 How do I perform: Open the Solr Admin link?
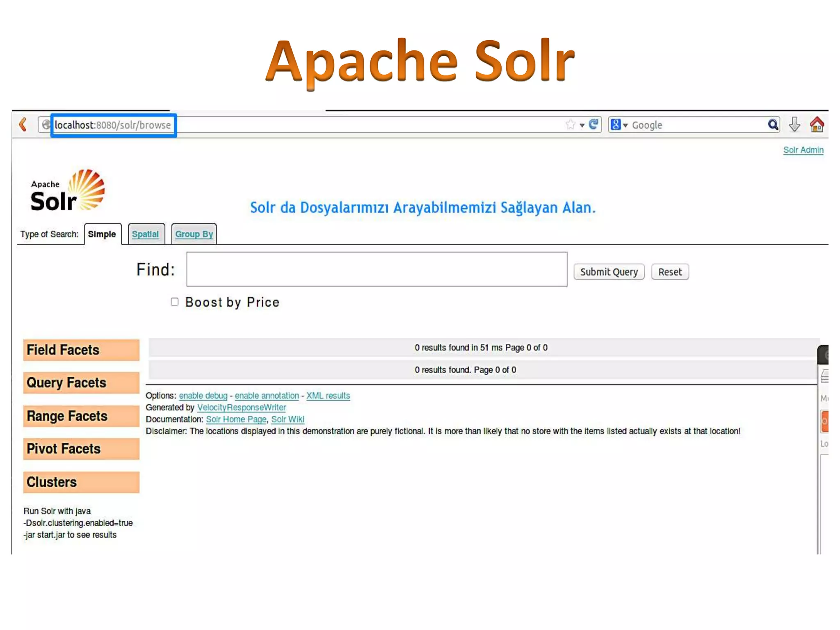(x=803, y=150)
